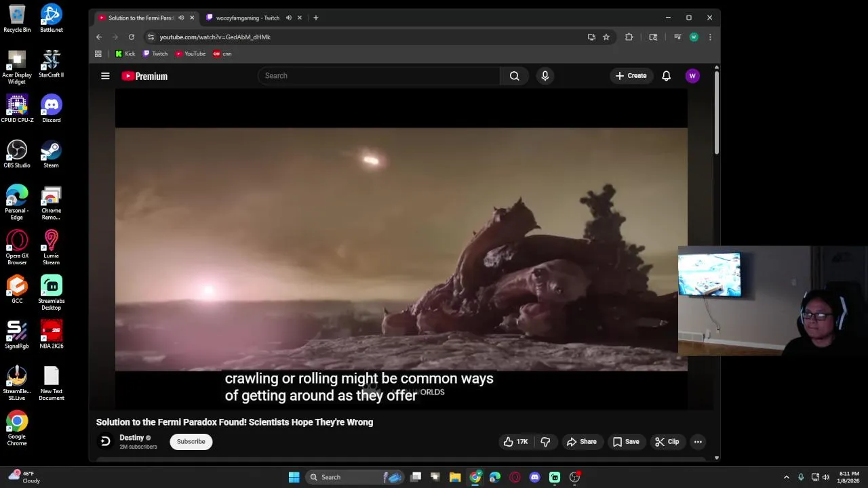Image resolution: width=868 pixels, height=488 pixels.
Task: Click the taskbar Search box
Action: click(x=355, y=477)
